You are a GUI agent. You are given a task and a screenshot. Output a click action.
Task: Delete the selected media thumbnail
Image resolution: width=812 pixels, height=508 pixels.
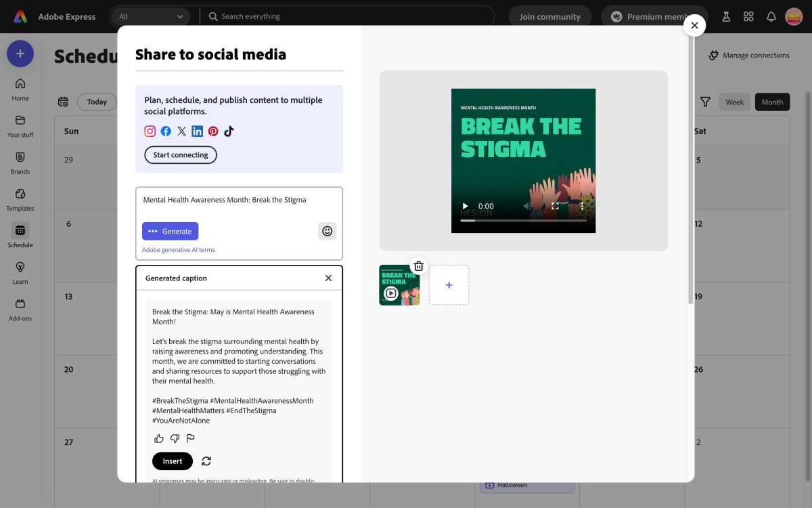click(419, 266)
